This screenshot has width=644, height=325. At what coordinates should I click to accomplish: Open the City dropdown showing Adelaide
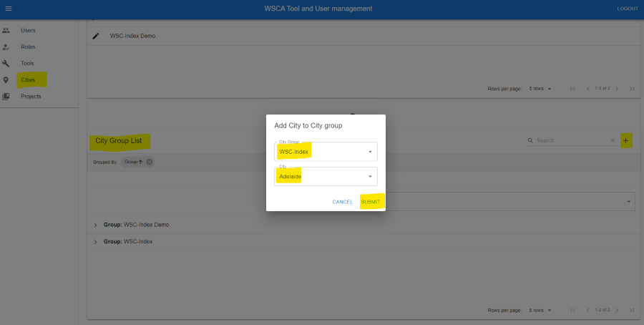[x=326, y=177]
